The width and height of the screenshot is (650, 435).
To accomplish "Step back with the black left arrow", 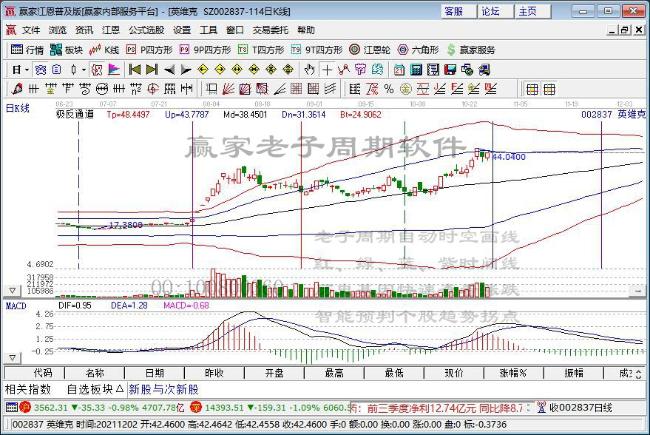I will coord(169,70).
